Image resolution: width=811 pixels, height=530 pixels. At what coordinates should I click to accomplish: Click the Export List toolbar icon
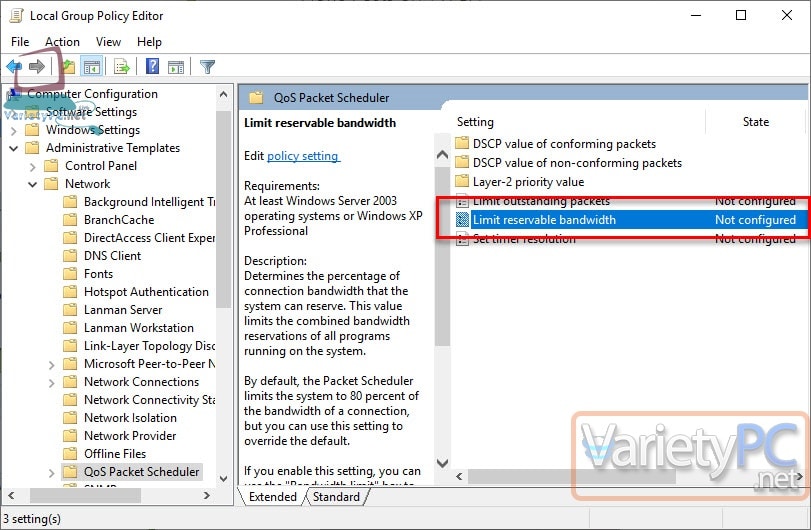[x=122, y=67]
